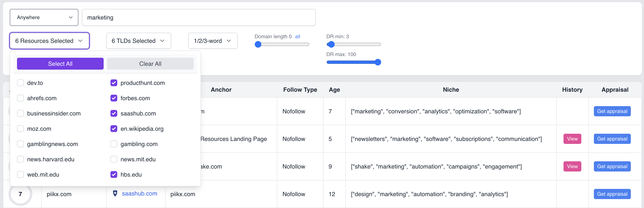
Task: Toggle the moz.com checkbox
Action: tap(21, 129)
